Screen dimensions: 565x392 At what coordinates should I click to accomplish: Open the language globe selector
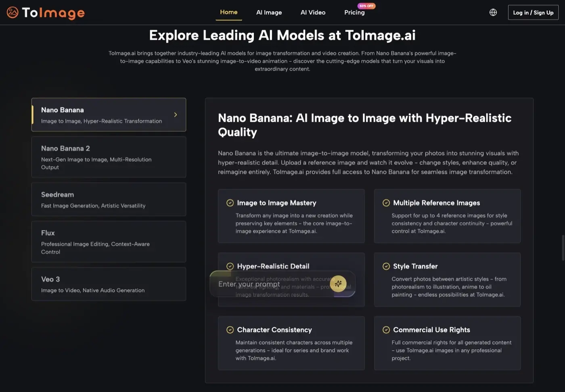coord(493,13)
